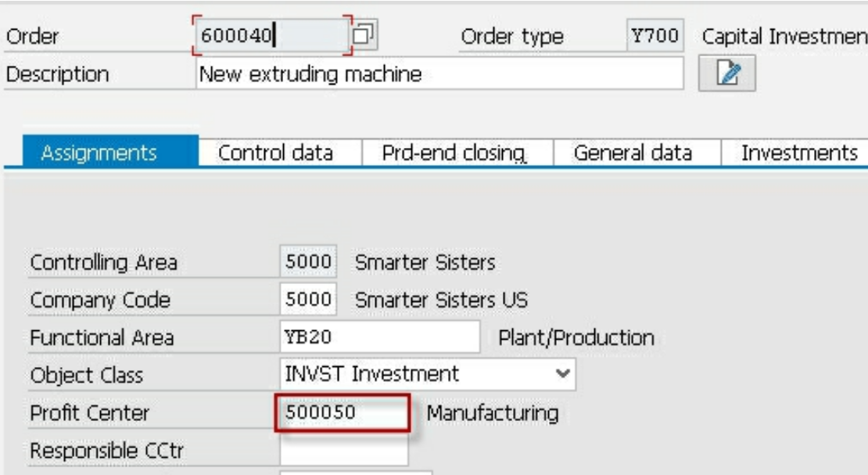Open the Investments tab

tap(798, 153)
